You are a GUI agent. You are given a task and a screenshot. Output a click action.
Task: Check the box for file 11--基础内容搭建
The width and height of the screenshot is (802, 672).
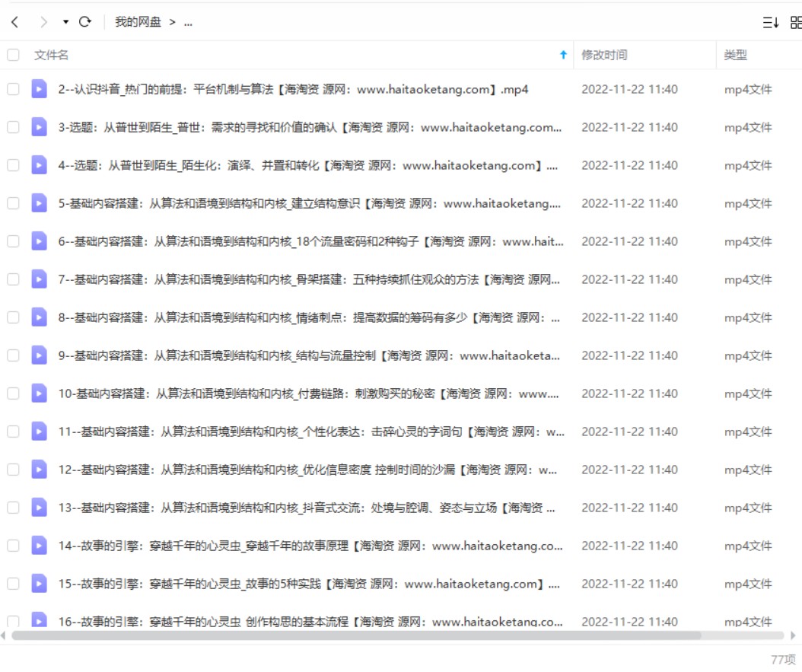point(13,431)
